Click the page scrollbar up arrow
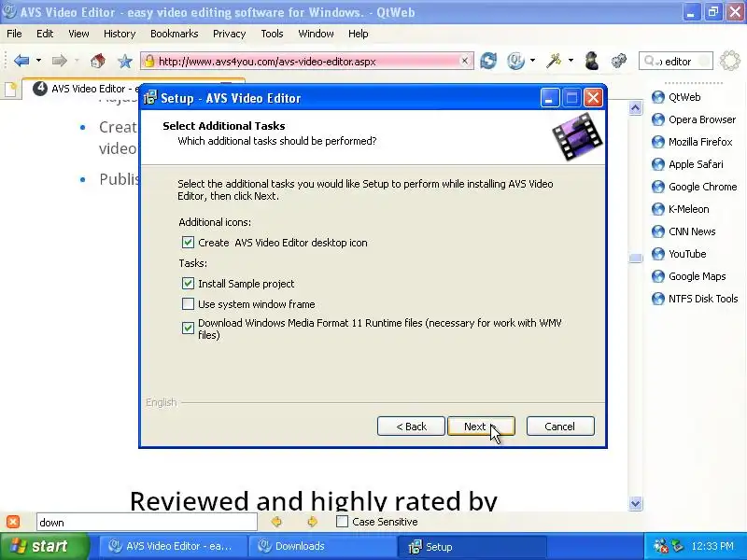This screenshot has width=747, height=560. [636, 108]
